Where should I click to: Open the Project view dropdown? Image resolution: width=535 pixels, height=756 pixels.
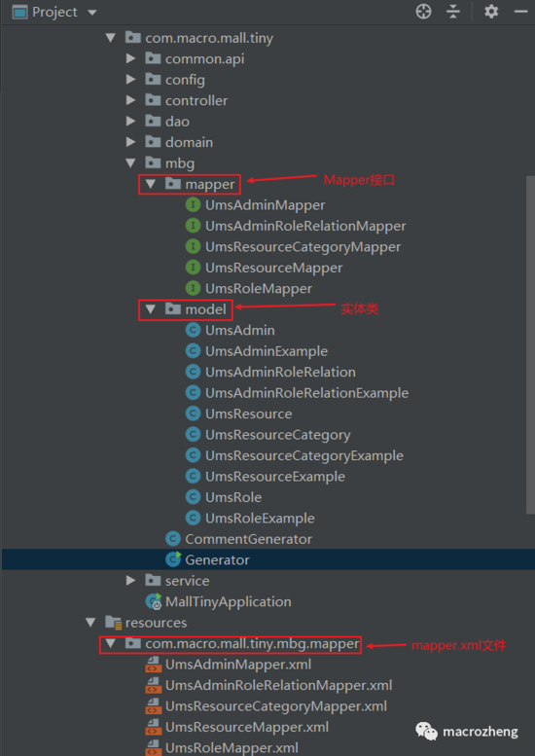[x=92, y=12]
